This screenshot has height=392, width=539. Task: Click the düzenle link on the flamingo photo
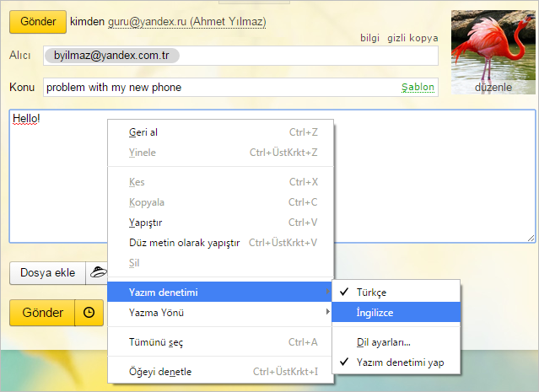493,88
